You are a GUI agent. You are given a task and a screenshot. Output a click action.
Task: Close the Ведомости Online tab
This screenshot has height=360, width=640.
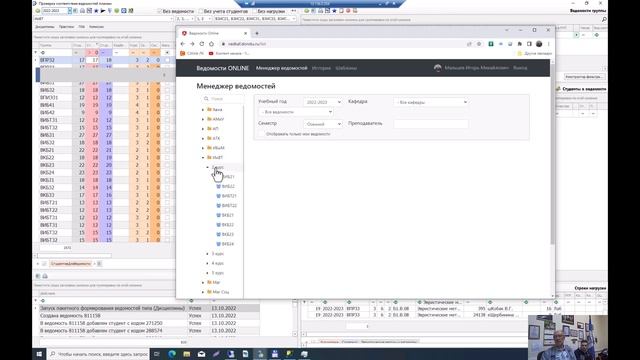point(246,33)
